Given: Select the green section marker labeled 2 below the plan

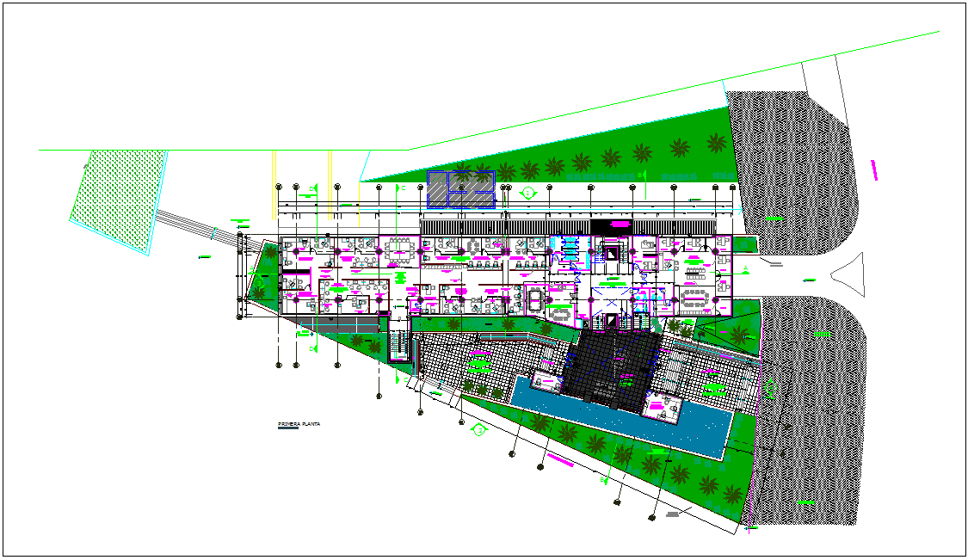Looking at the screenshot, I should coord(479,430).
